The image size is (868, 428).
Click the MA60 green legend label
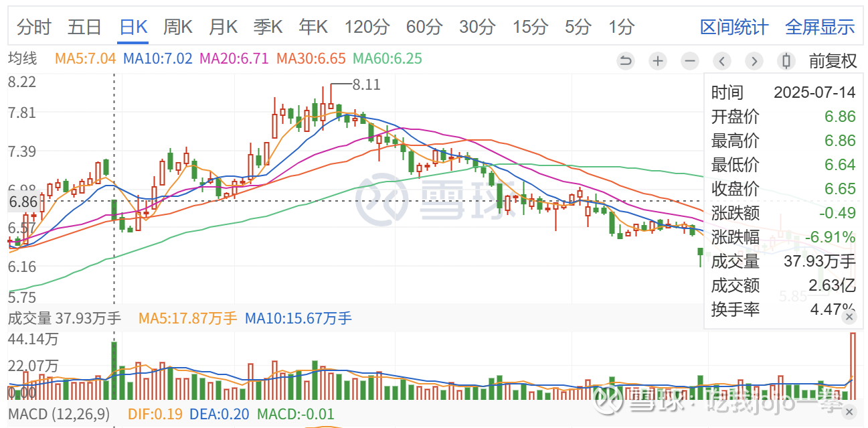[387, 59]
